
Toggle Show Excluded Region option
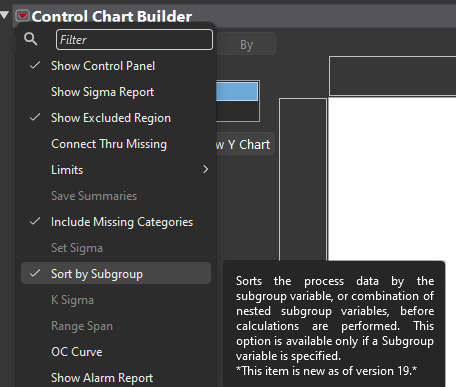pyautogui.click(x=116, y=118)
